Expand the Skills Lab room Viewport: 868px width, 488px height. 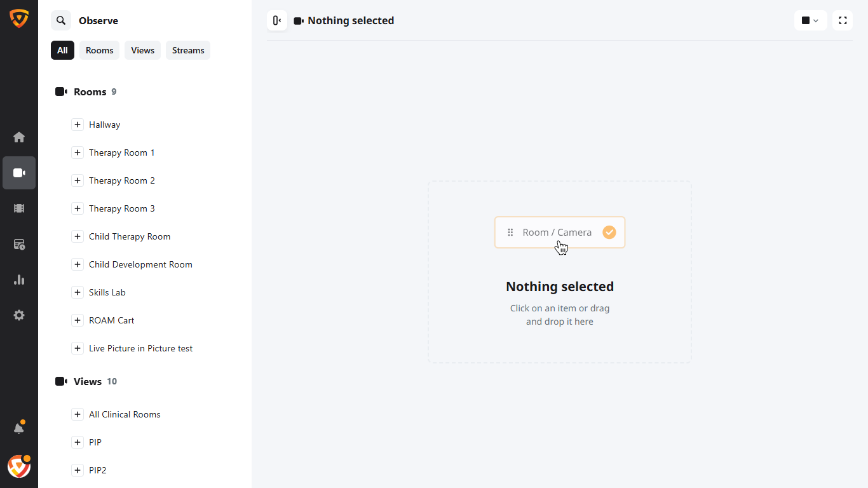pyautogui.click(x=78, y=292)
